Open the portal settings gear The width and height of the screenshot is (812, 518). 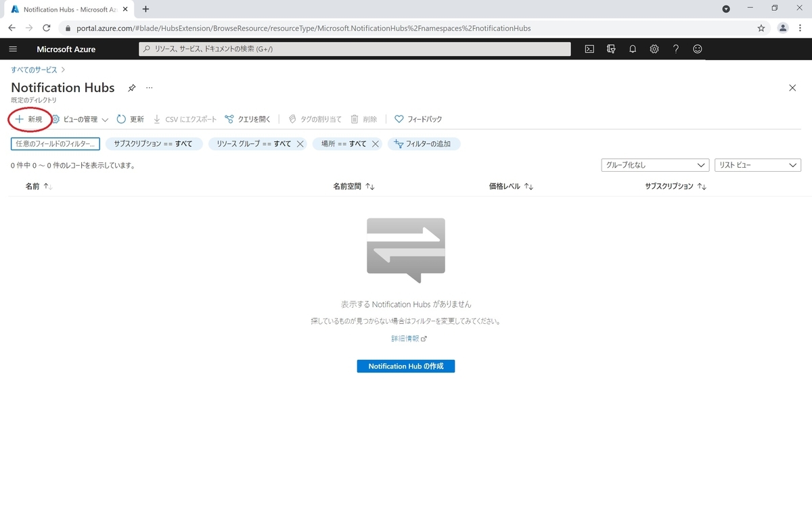(654, 49)
